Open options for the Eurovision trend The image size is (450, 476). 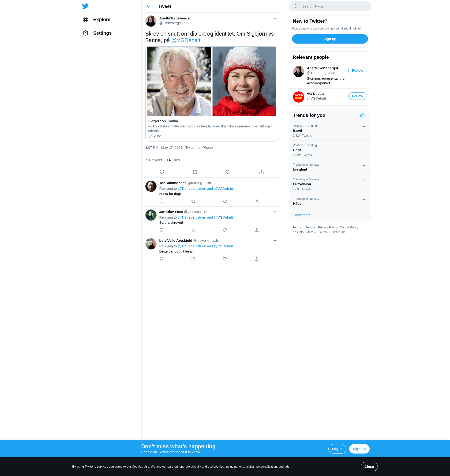point(365,180)
